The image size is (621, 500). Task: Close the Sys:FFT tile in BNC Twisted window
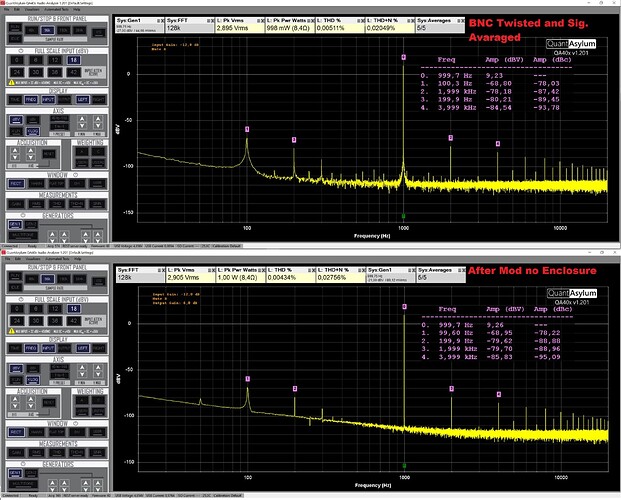pos(212,21)
